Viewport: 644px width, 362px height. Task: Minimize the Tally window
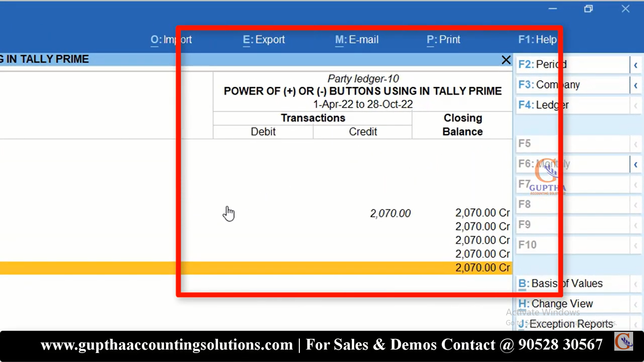(x=553, y=8)
